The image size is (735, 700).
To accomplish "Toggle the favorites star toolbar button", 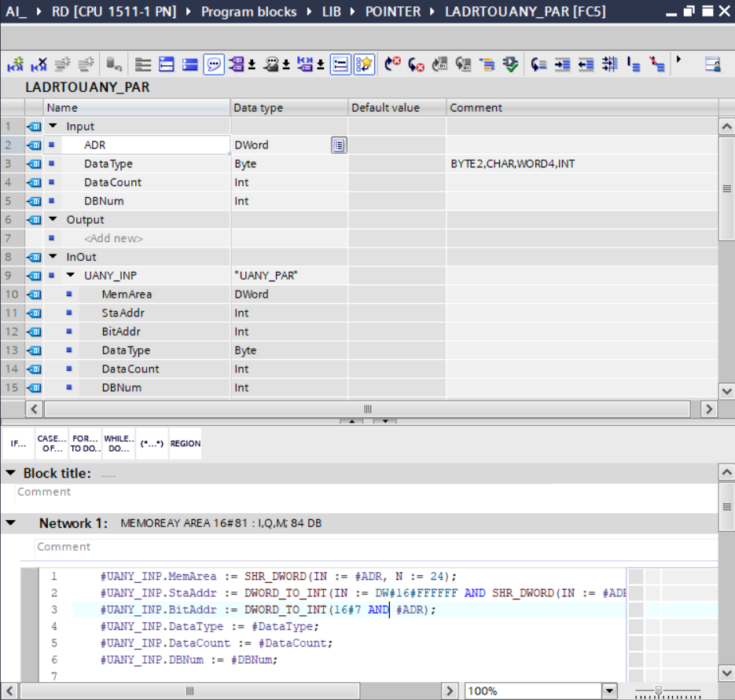I will click(363, 64).
